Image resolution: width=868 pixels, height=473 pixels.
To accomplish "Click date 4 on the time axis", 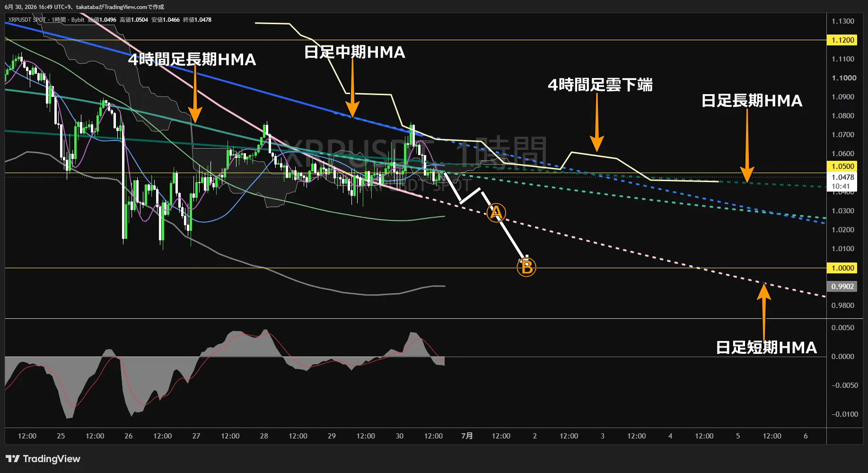I will point(670,436).
